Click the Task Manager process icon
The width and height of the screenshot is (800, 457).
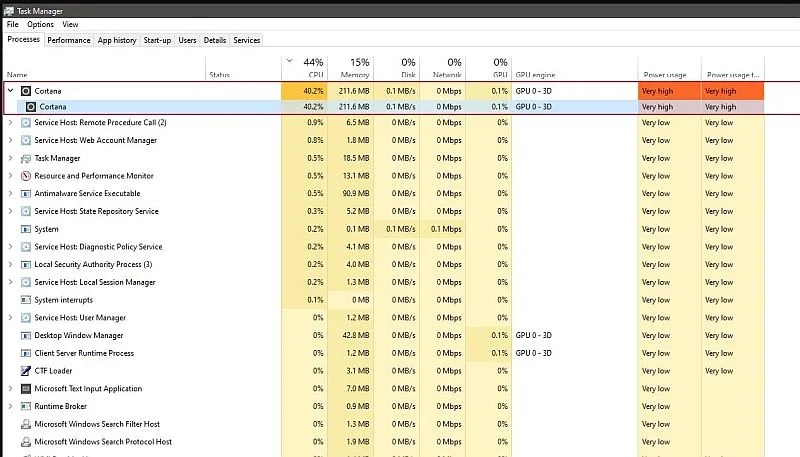pyautogui.click(x=26, y=158)
